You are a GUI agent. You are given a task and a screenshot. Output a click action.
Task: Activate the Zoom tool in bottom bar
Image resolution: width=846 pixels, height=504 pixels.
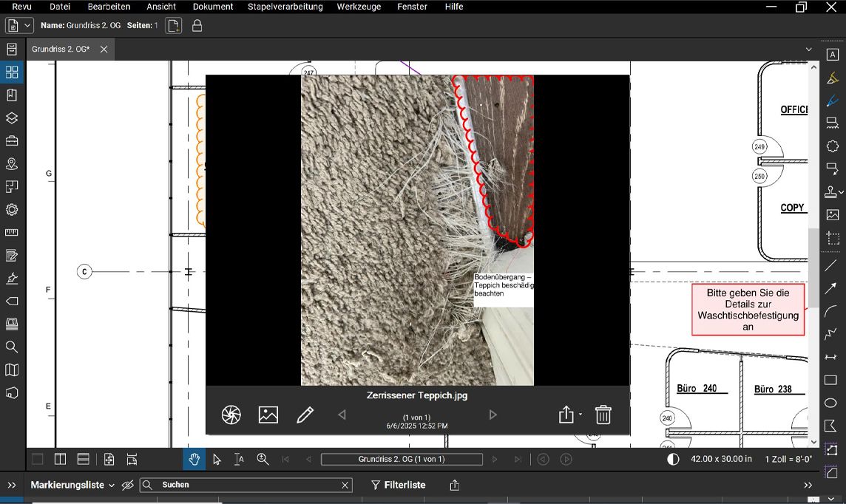coord(263,459)
